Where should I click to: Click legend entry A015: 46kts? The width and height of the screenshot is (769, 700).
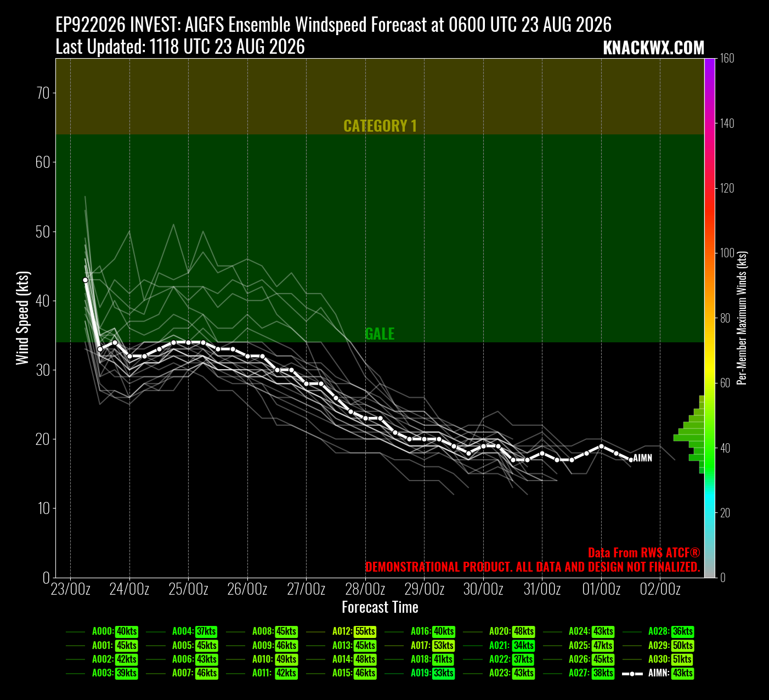pos(342,673)
